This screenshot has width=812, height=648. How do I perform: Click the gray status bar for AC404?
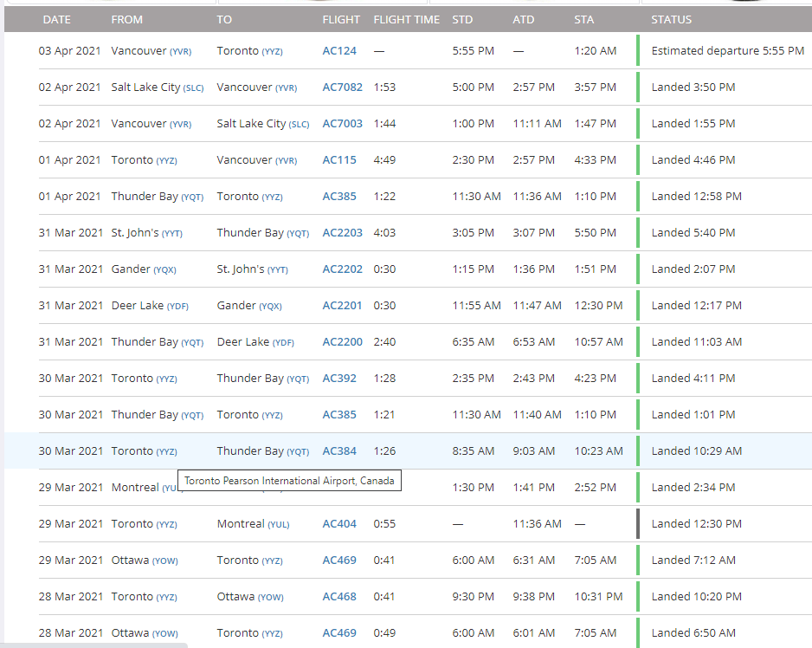[638, 524]
